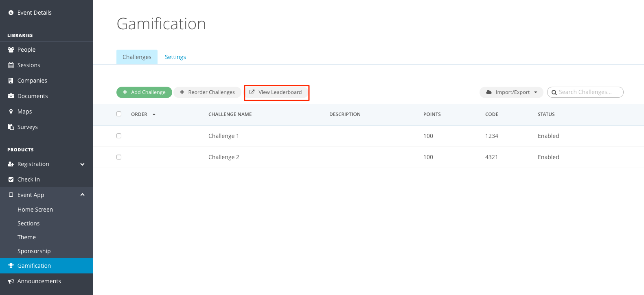Click the Sessions calendar icon
This screenshot has height=295, width=644.
[11, 65]
